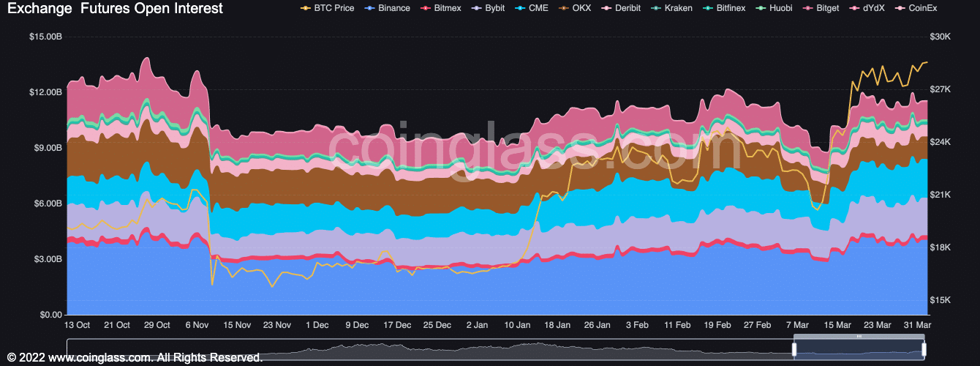Click the $6.00B y-axis label
Viewport: 980px width, 366px height.
pos(48,203)
